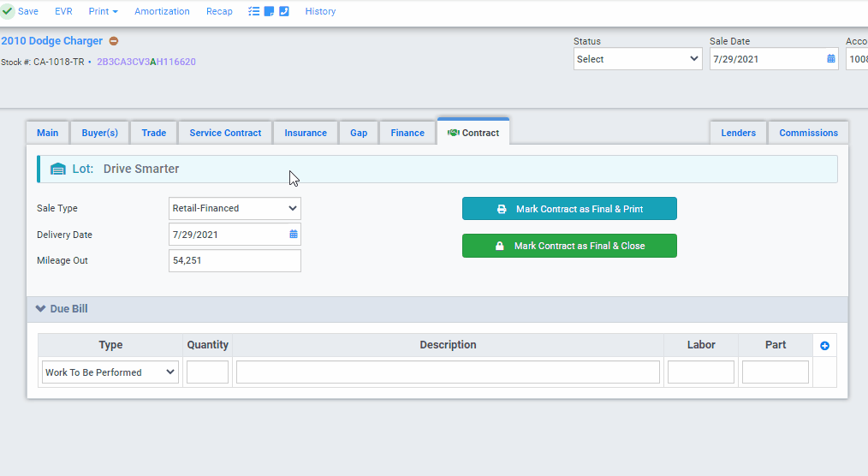Click Mark Contract as Final & Print

point(569,209)
